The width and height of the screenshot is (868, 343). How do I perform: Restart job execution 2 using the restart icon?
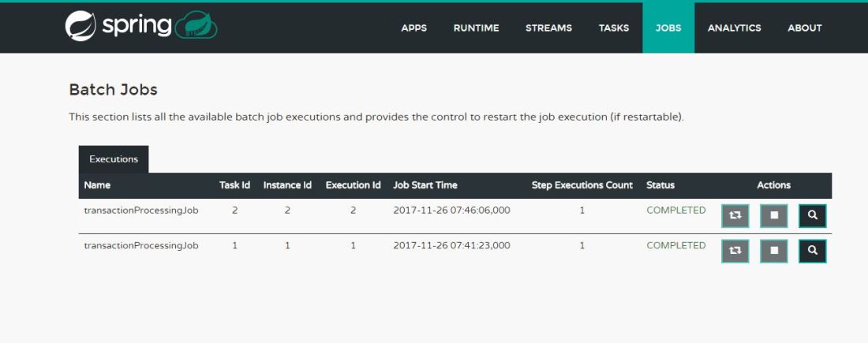735,216
